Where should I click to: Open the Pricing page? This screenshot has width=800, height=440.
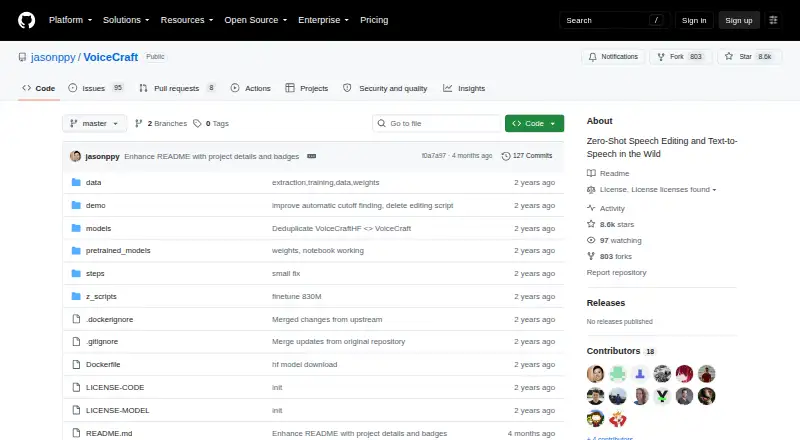tap(374, 20)
